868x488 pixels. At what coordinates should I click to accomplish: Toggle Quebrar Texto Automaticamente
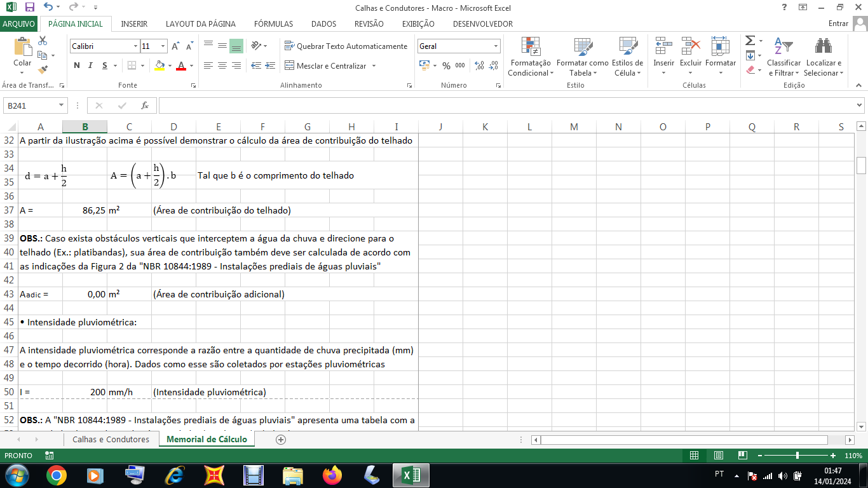pos(346,46)
